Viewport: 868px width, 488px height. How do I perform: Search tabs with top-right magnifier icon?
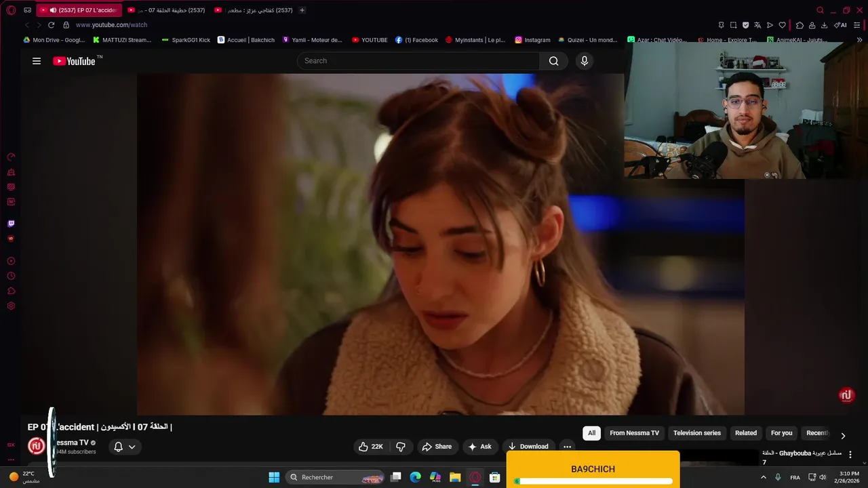(820, 10)
